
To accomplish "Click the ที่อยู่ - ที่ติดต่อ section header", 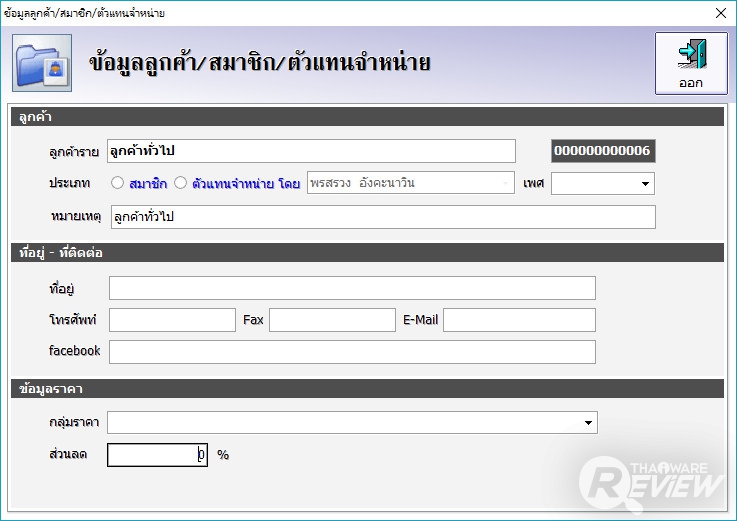I will pyautogui.click(x=367, y=253).
